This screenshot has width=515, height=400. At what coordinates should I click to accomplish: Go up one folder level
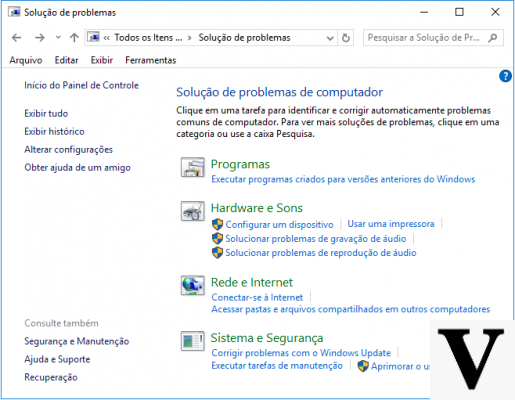[x=74, y=37]
